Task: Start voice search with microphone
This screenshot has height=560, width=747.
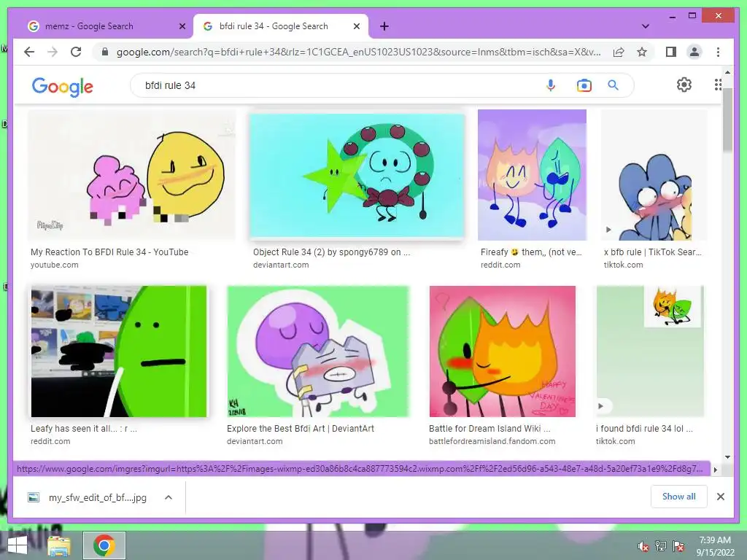Action: [551, 85]
